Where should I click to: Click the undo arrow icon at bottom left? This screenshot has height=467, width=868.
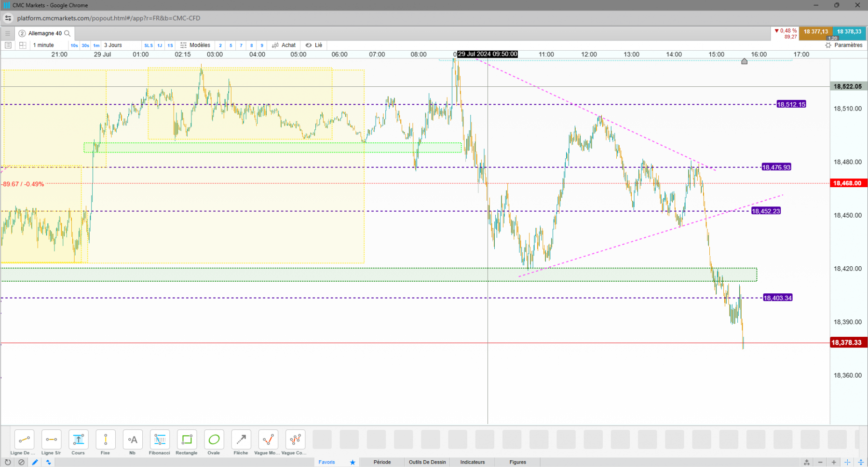pos(8,462)
